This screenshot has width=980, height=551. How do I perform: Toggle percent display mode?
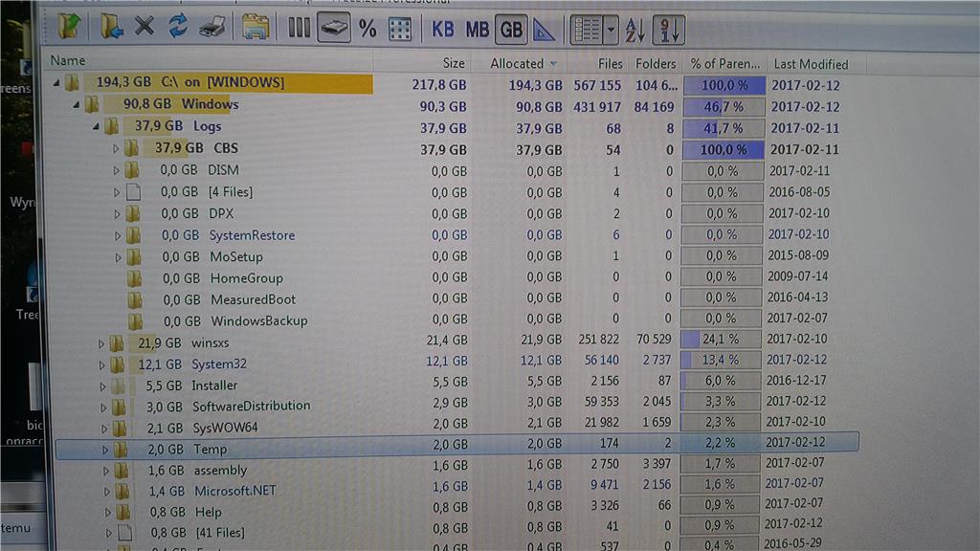(x=367, y=29)
